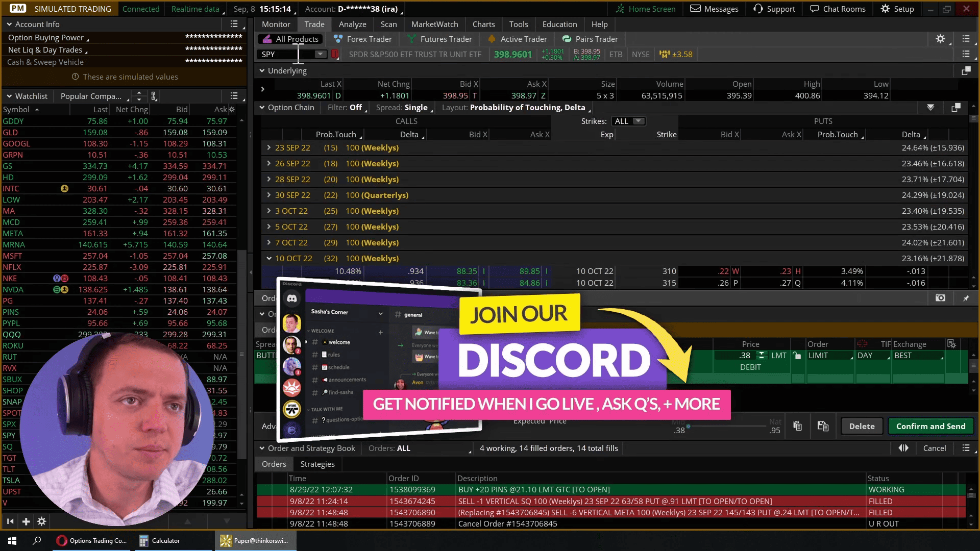
Task: Click the ±3.58 market maker move icon
Action: tap(664, 54)
